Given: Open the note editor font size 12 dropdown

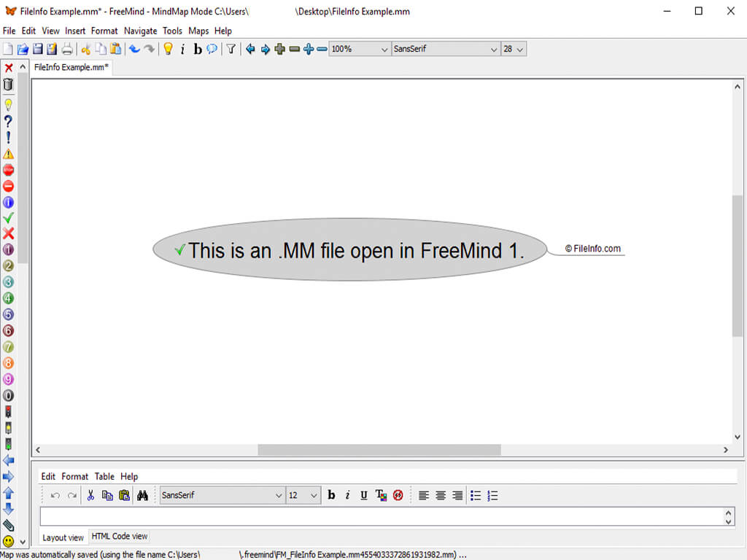Looking at the screenshot, I should pyautogui.click(x=303, y=495).
